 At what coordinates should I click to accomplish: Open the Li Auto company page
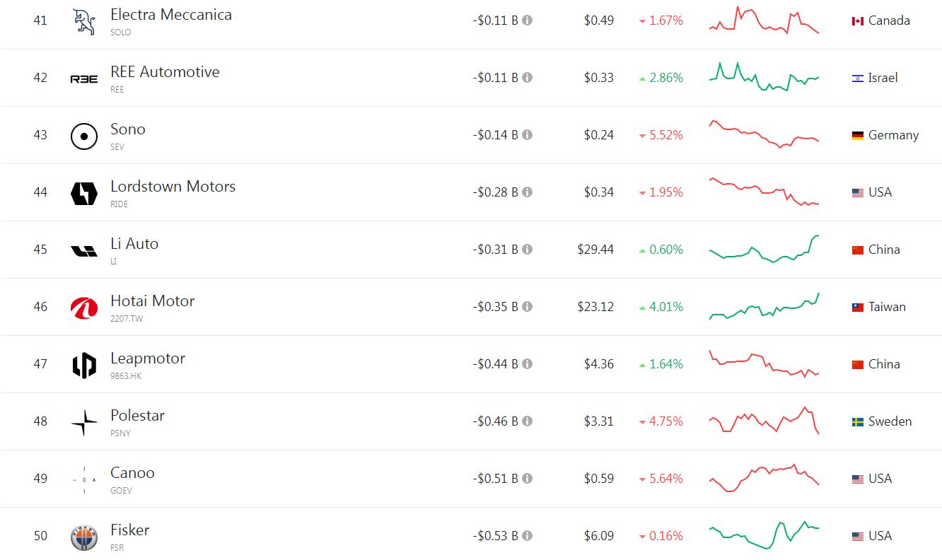(134, 244)
